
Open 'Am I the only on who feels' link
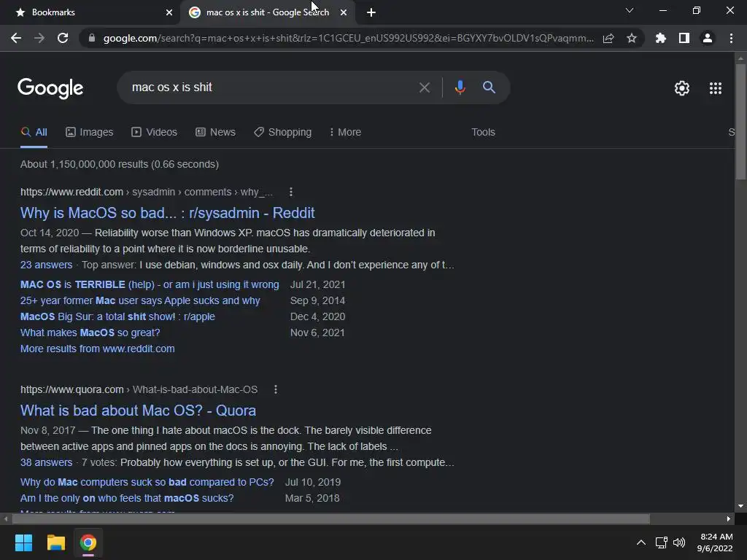127,498
